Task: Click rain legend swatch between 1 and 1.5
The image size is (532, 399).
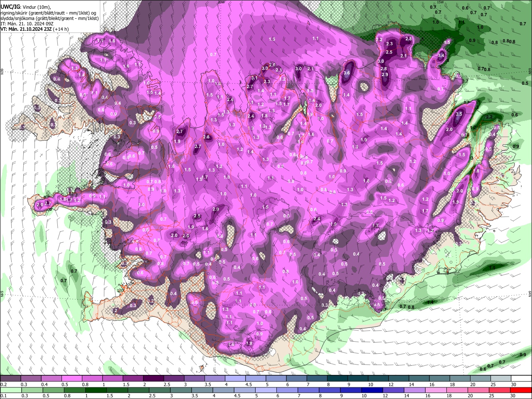Action: 96,390
